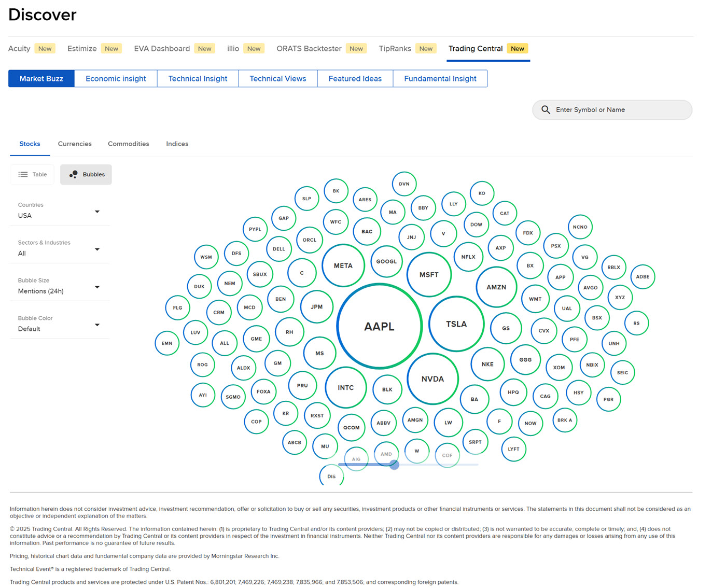The width and height of the screenshot is (726, 588).
Task: Click the NFLX bubble
Action: pyautogui.click(x=468, y=257)
